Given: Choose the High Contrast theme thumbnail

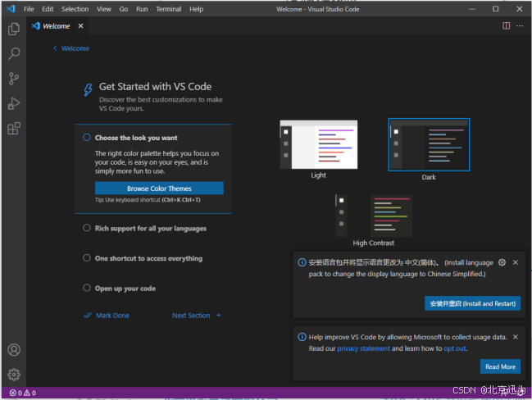Looking at the screenshot, I should 374,216.
